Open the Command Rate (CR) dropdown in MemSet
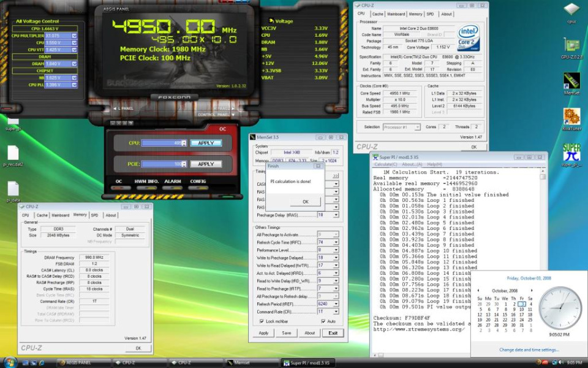Image resolution: width=588 pixels, height=368 pixels. (x=336, y=312)
